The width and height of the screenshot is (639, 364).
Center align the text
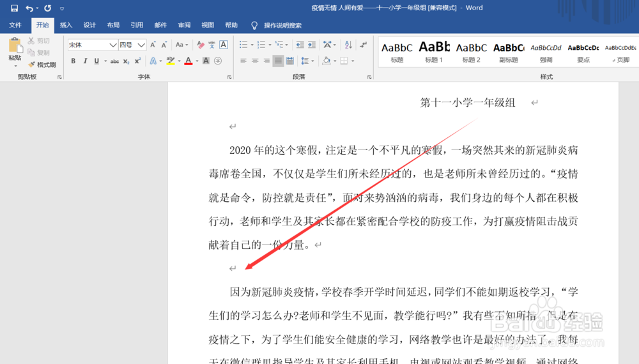pyautogui.click(x=255, y=61)
